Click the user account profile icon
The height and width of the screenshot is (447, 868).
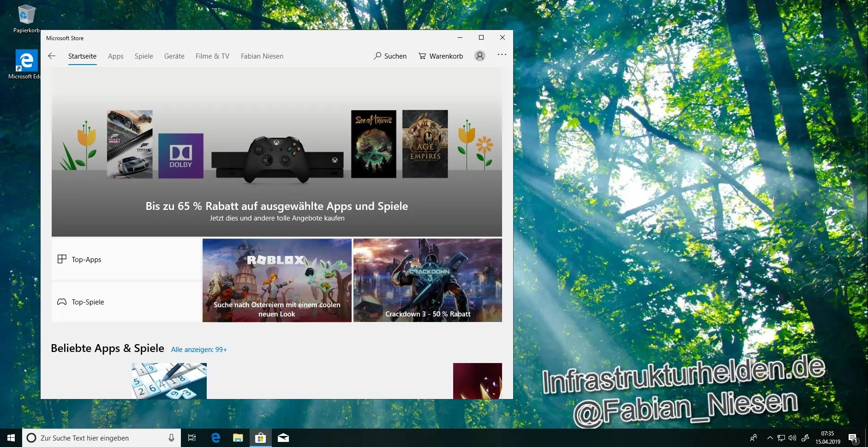(480, 56)
